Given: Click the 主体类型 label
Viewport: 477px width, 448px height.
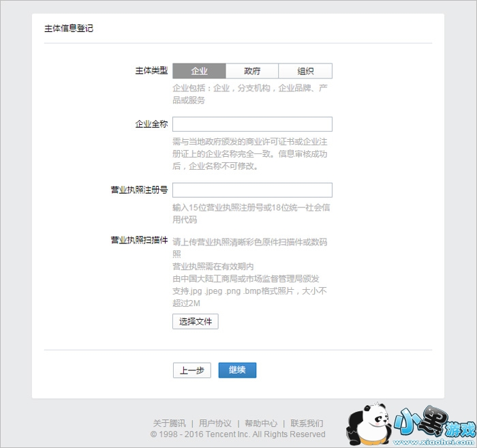Looking at the screenshot, I should click(151, 71).
